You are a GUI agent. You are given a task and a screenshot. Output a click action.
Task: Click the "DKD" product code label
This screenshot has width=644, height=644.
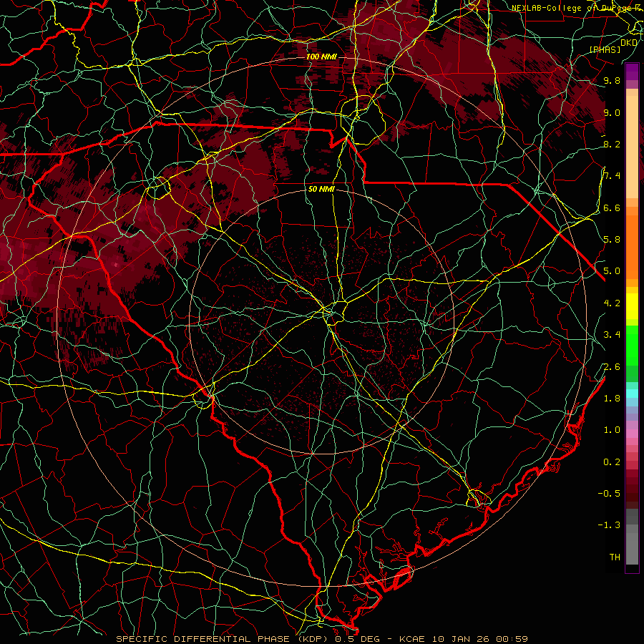[629, 42]
